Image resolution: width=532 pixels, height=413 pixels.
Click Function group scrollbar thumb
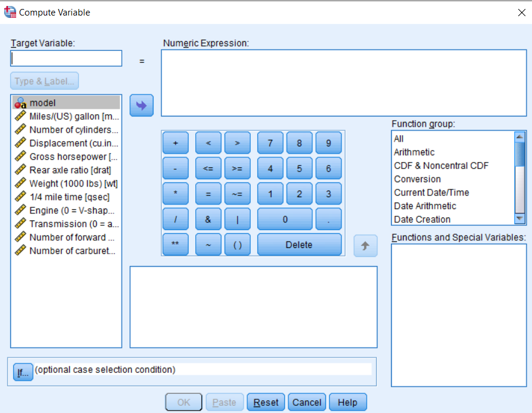(x=519, y=155)
